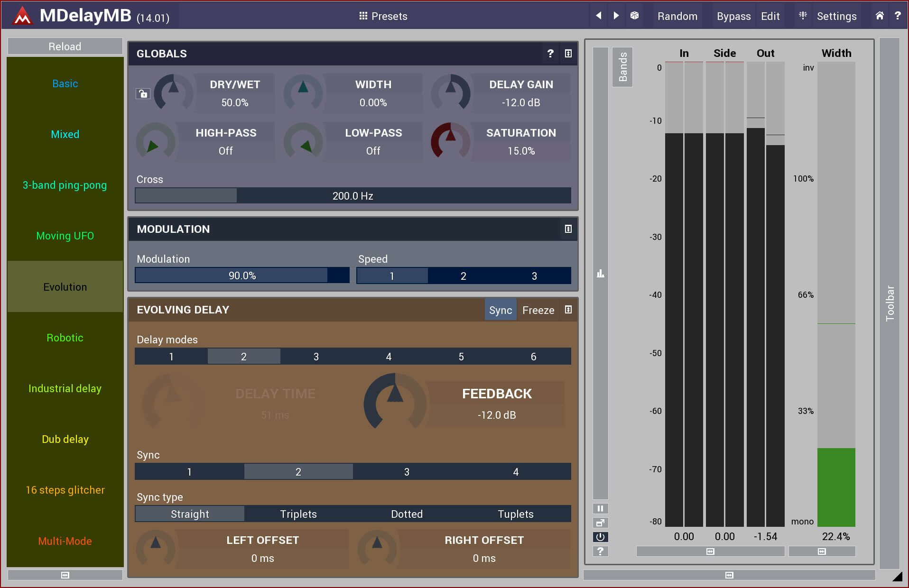Click the window resize corner grip
This screenshot has height=588, width=909.
click(897, 576)
